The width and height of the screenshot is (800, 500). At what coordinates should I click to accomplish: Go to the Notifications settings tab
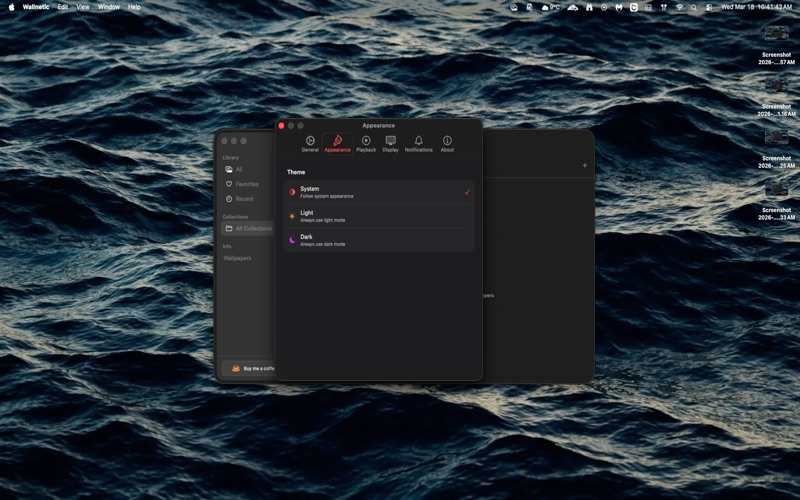click(418, 144)
